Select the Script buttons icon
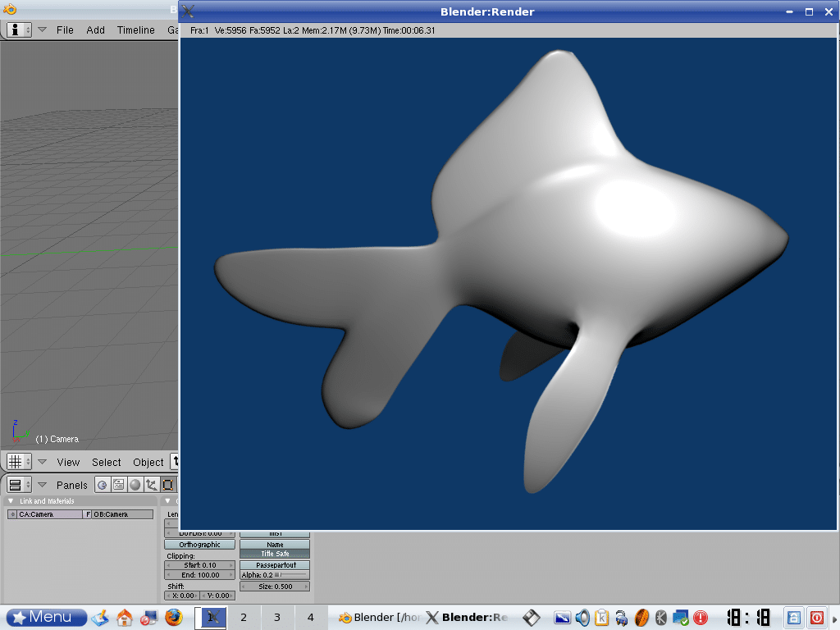 point(119,485)
